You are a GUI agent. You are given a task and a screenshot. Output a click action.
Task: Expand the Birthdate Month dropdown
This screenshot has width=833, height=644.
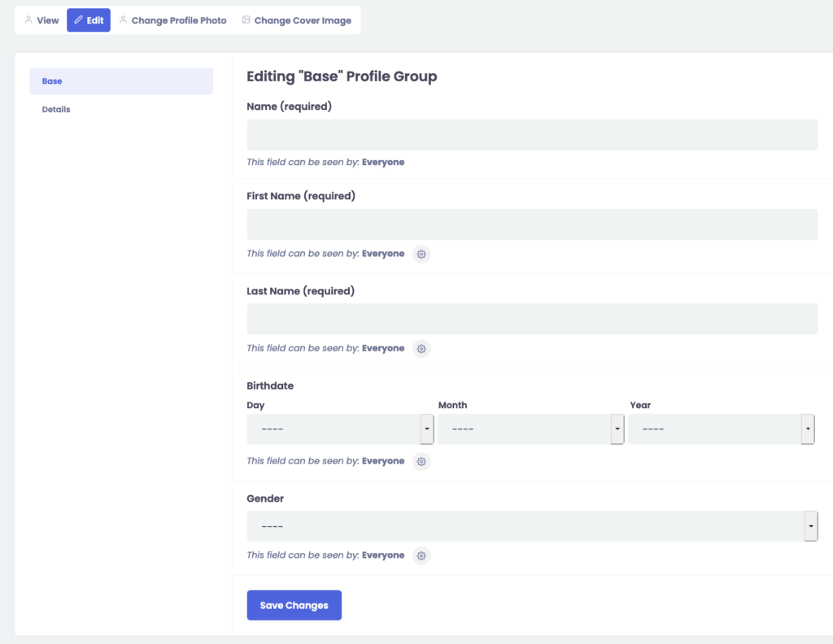tap(530, 429)
